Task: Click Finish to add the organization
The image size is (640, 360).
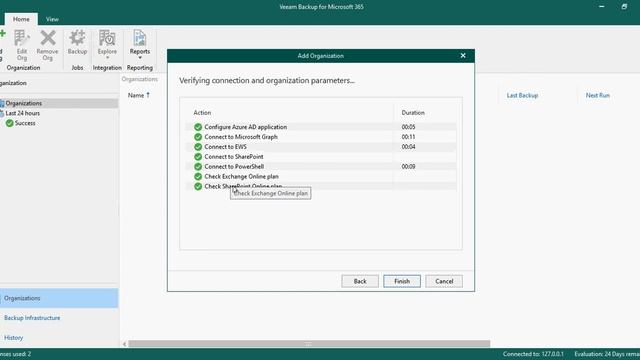Action: click(402, 281)
